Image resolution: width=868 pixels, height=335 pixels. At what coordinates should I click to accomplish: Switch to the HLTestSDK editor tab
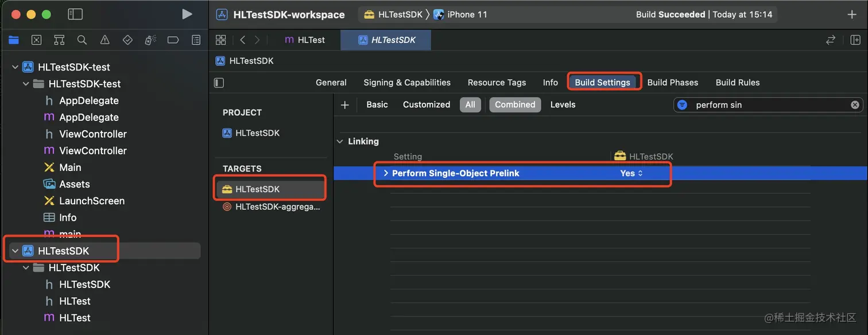(x=386, y=40)
